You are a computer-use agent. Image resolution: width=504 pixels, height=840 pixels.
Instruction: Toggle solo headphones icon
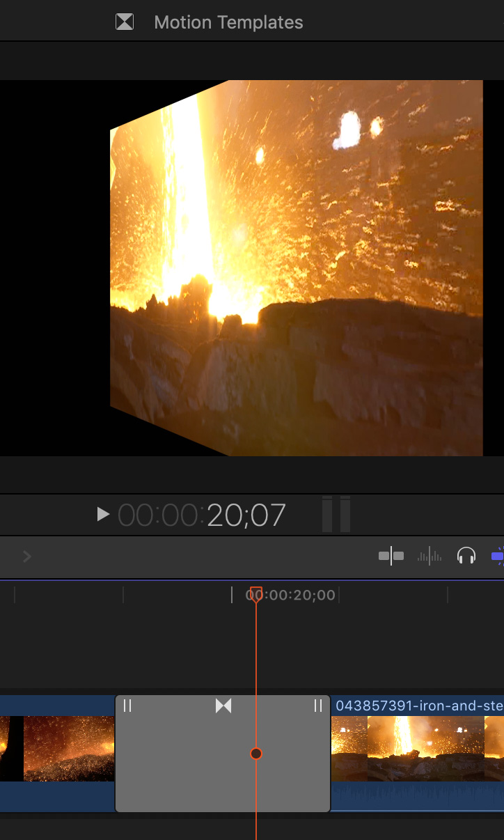point(466,556)
